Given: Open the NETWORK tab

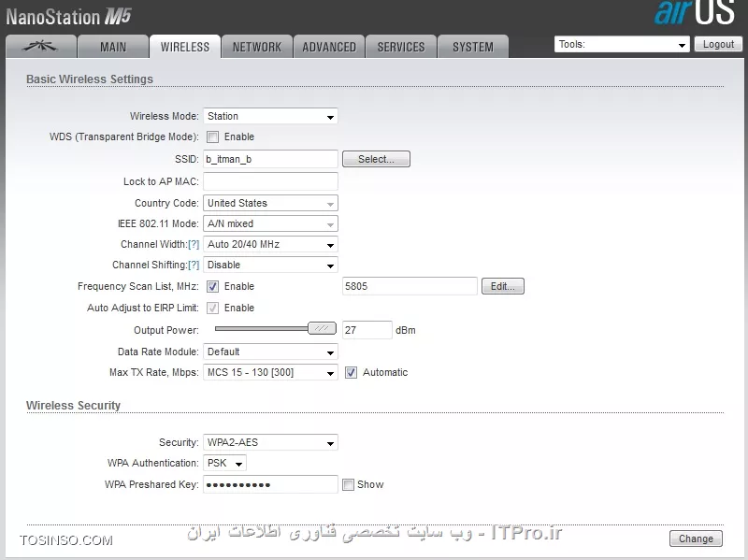Looking at the screenshot, I should point(257,47).
